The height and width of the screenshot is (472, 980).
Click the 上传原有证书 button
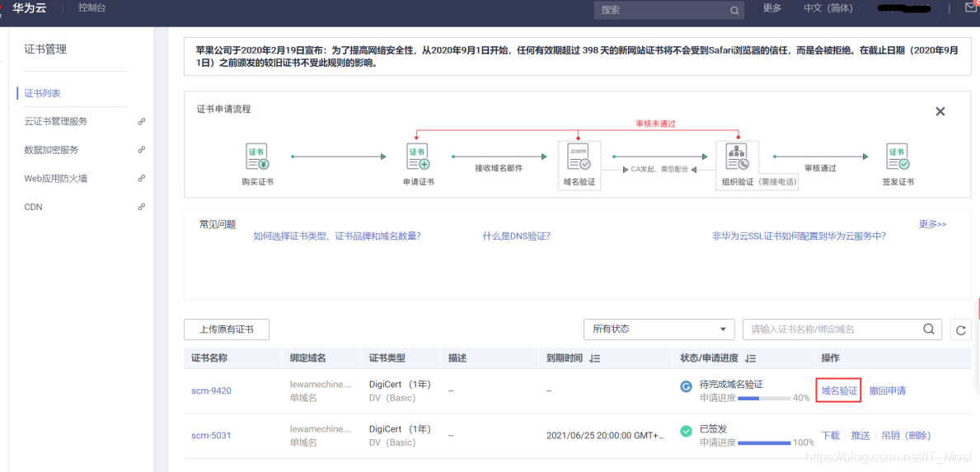click(x=227, y=329)
